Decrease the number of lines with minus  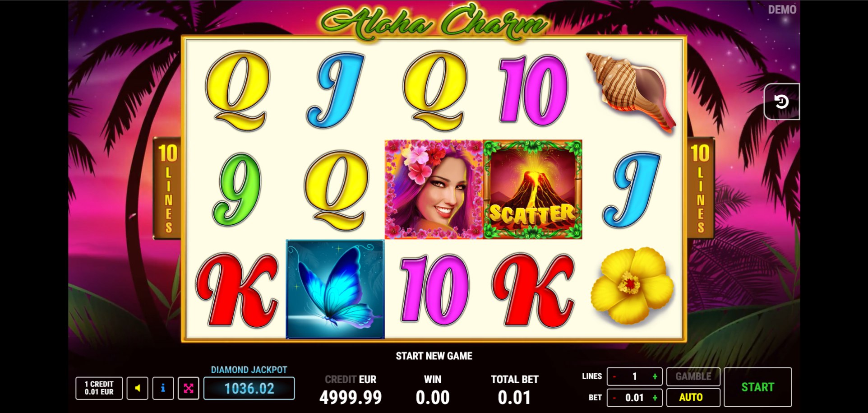(614, 376)
